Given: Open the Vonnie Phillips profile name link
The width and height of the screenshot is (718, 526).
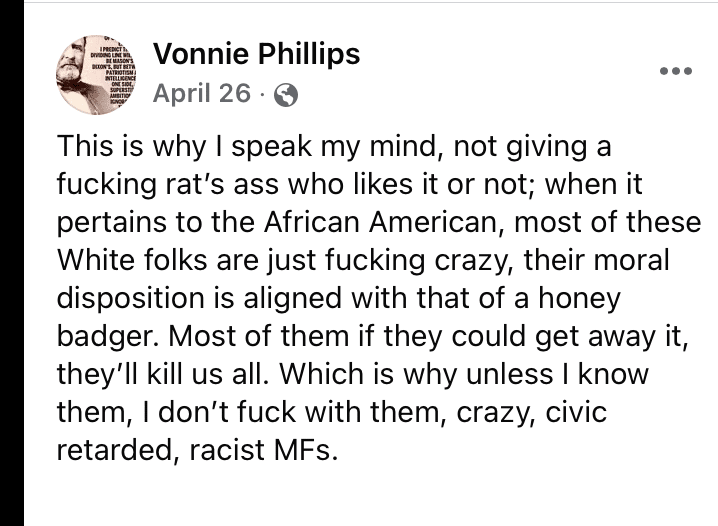Looking at the screenshot, I should pos(255,54).
